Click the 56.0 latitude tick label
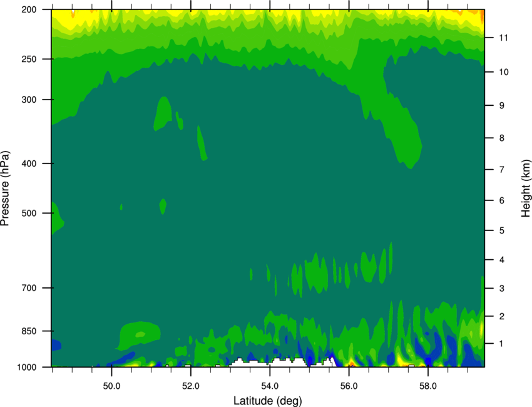Viewport: 532px width, 407px height. point(349,386)
